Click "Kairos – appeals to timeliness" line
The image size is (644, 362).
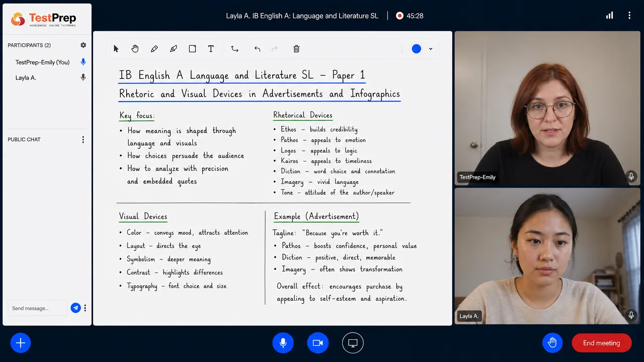(326, 161)
